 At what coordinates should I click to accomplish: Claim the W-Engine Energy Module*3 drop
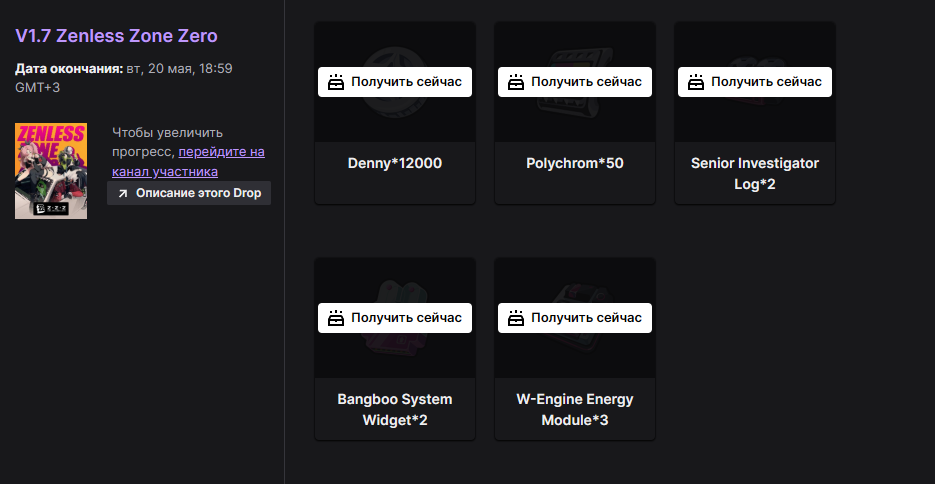[x=575, y=318]
